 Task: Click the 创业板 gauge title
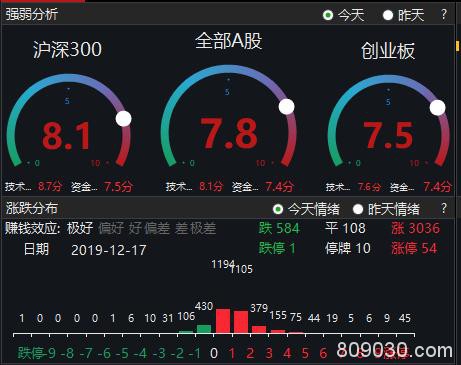388,51
